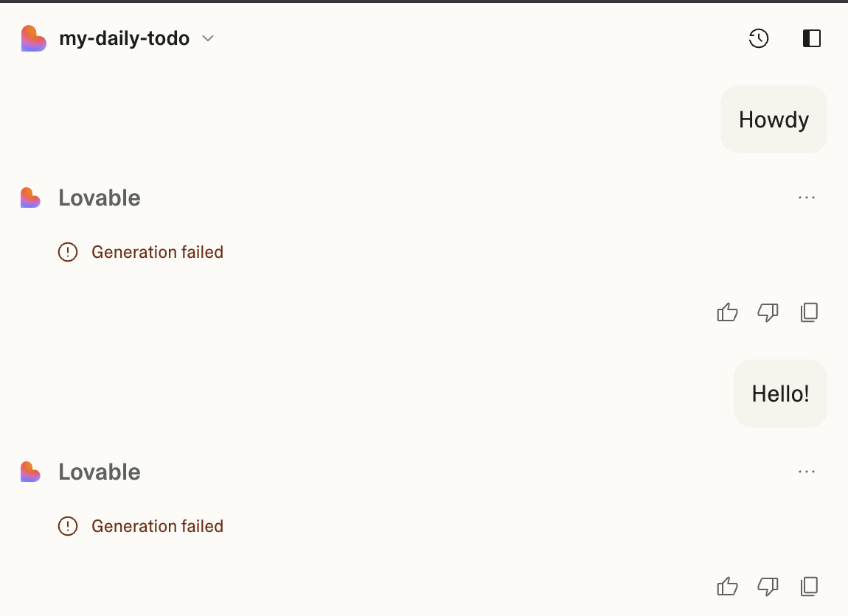Open the options menu on the first Lovable message
Screen dimensions: 848x616
point(807,197)
